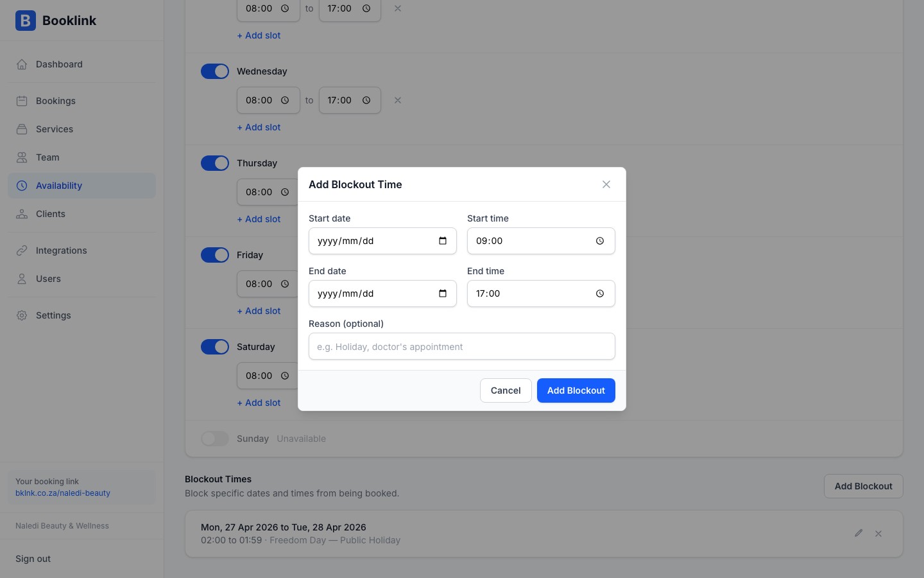Click the Clients person icon
The image size is (924, 578).
[22, 214]
